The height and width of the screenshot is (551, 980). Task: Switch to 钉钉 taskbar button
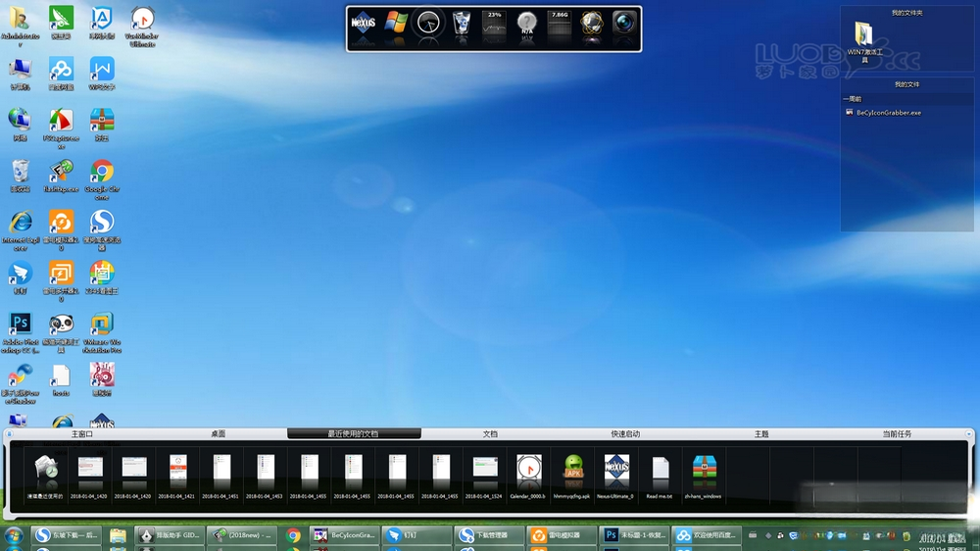point(416,535)
